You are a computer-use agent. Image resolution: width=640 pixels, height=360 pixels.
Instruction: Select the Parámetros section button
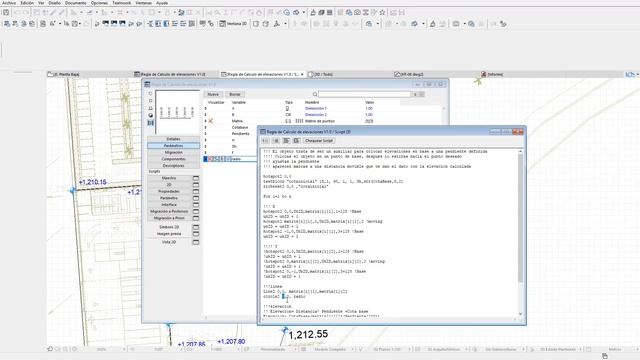pyautogui.click(x=173, y=146)
